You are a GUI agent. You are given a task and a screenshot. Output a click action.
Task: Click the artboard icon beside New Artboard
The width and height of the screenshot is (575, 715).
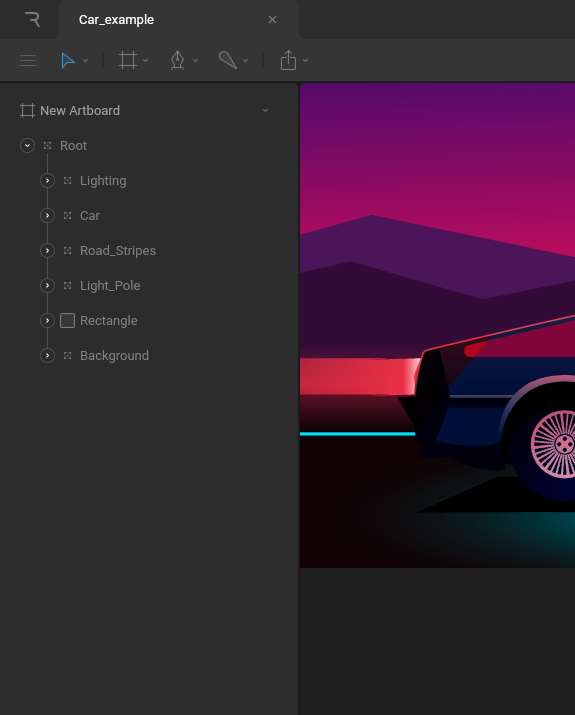point(27,111)
